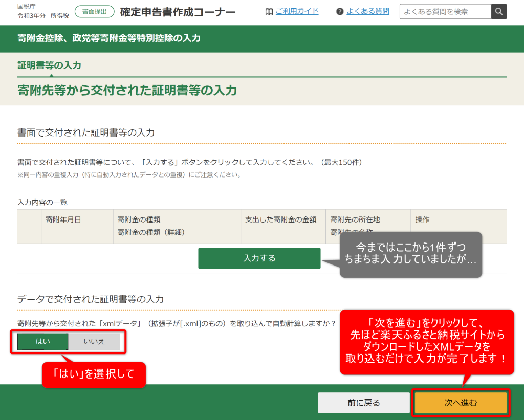
Task: Go back with the 前に戻る button
Action: tap(364, 403)
